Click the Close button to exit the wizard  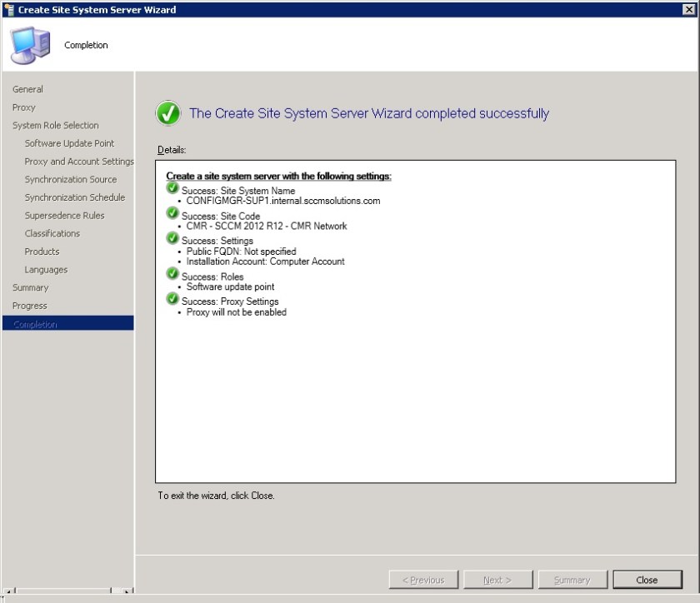click(x=647, y=579)
